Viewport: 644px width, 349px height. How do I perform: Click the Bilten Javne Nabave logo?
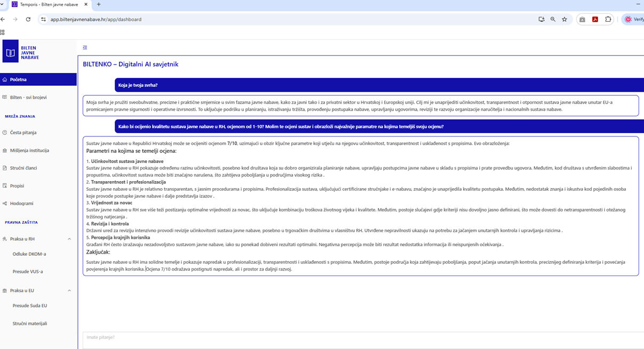[x=21, y=52]
